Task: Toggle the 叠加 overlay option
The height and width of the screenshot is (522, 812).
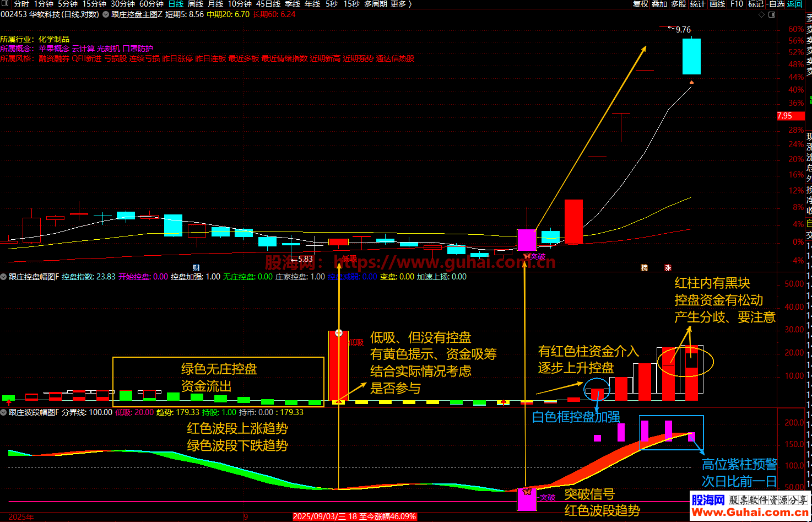Action: point(659,4)
